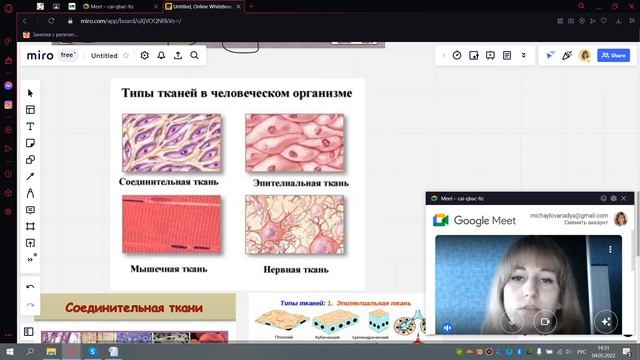Screen dimensions: 640x360
Task: Open visual effects sparkle button in Meet
Action: [606, 322]
